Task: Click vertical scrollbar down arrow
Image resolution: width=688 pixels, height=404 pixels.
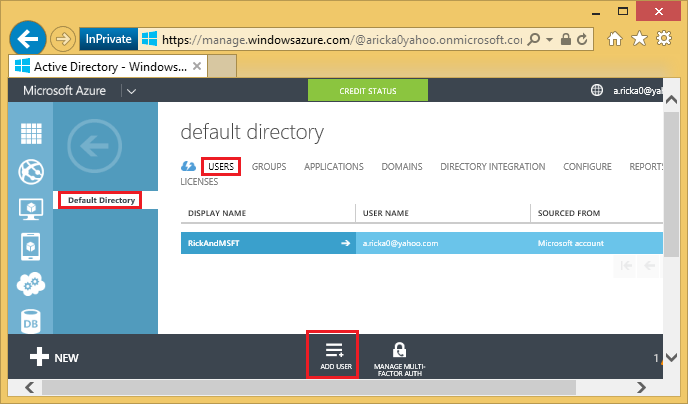Action: [x=671, y=358]
